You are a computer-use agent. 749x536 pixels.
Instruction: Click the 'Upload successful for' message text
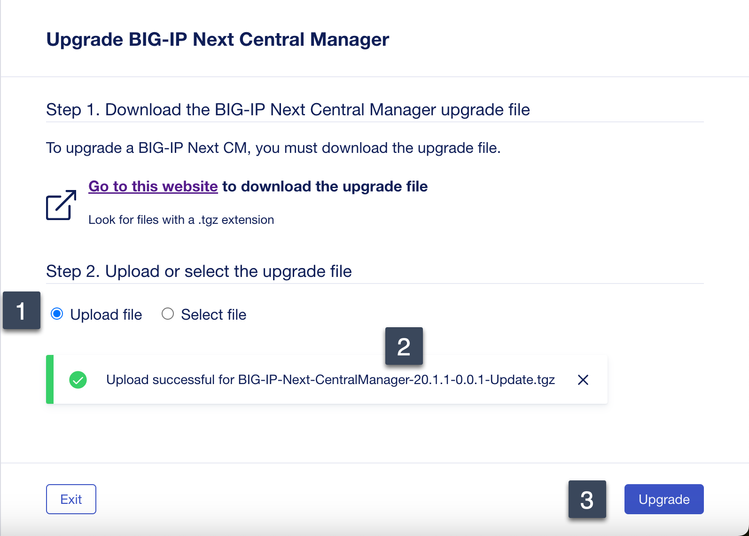(x=170, y=380)
